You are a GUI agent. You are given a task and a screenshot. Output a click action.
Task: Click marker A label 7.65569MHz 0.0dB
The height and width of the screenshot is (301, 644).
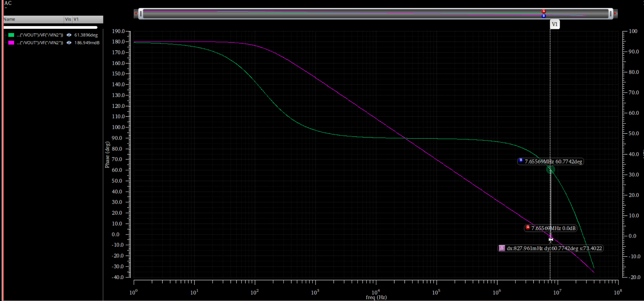click(x=551, y=228)
